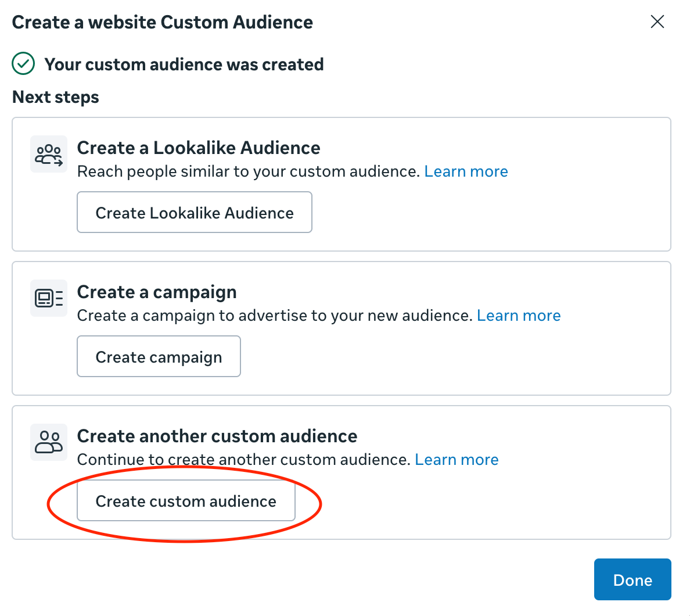690x616 pixels.
Task: Click the 'Continue to create another custom audience' text
Action: pyautogui.click(x=243, y=460)
